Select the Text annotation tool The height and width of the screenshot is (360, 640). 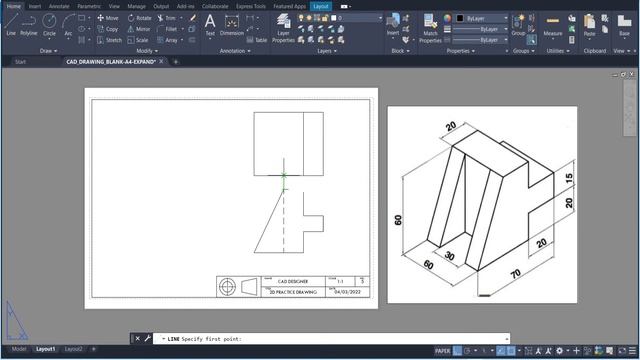pyautogui.click(x=210, y=24)
